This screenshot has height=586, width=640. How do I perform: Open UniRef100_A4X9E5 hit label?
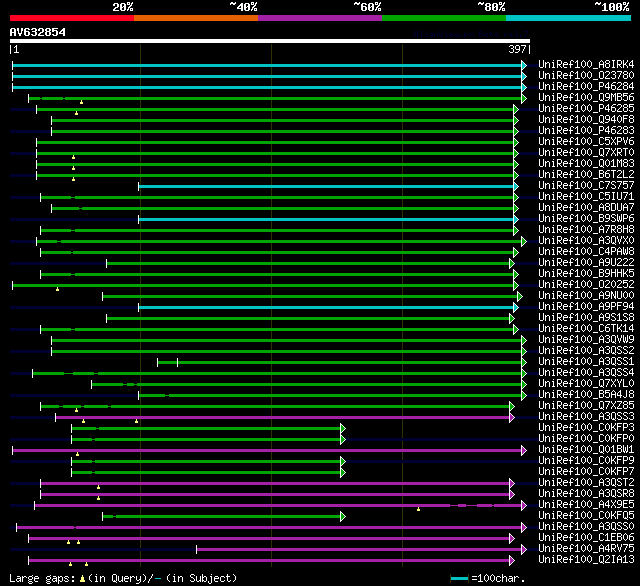[x=586, y=505]
